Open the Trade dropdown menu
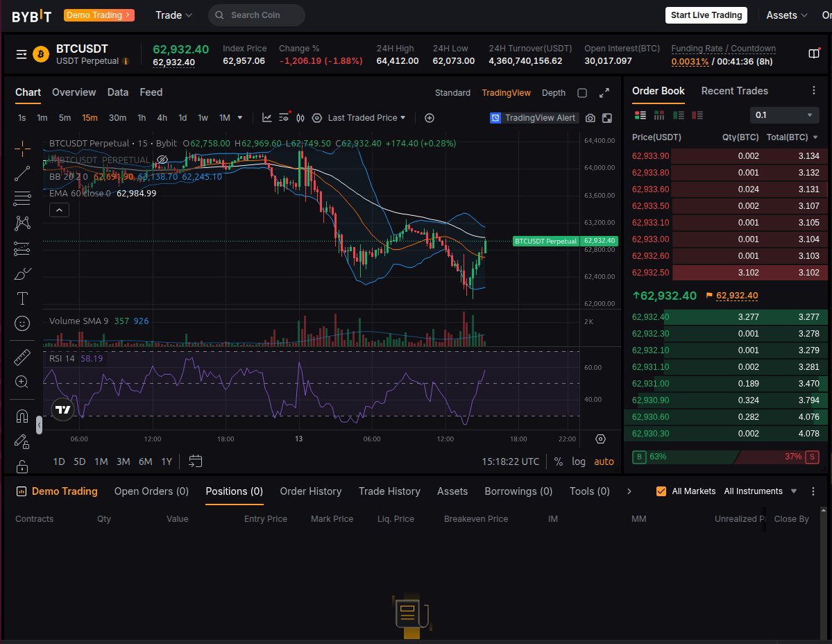 (173, 15)
